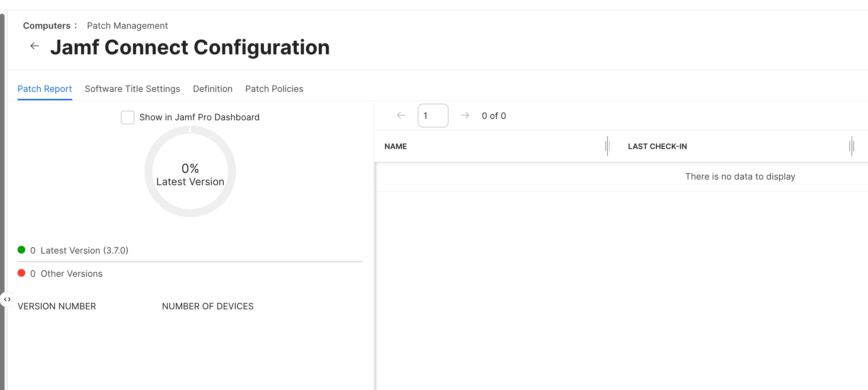868x390 pixels.
Task: Switch to the Patch Report tab
Action: (45, 89)
